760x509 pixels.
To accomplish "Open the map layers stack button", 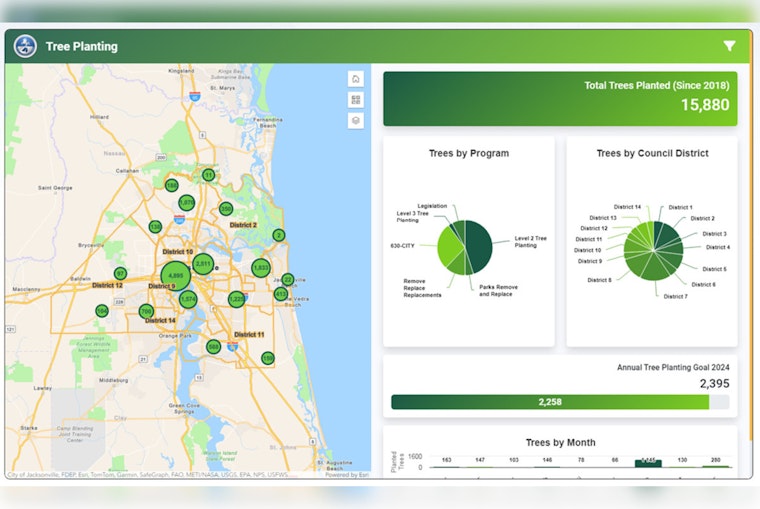I will point(356,121).
